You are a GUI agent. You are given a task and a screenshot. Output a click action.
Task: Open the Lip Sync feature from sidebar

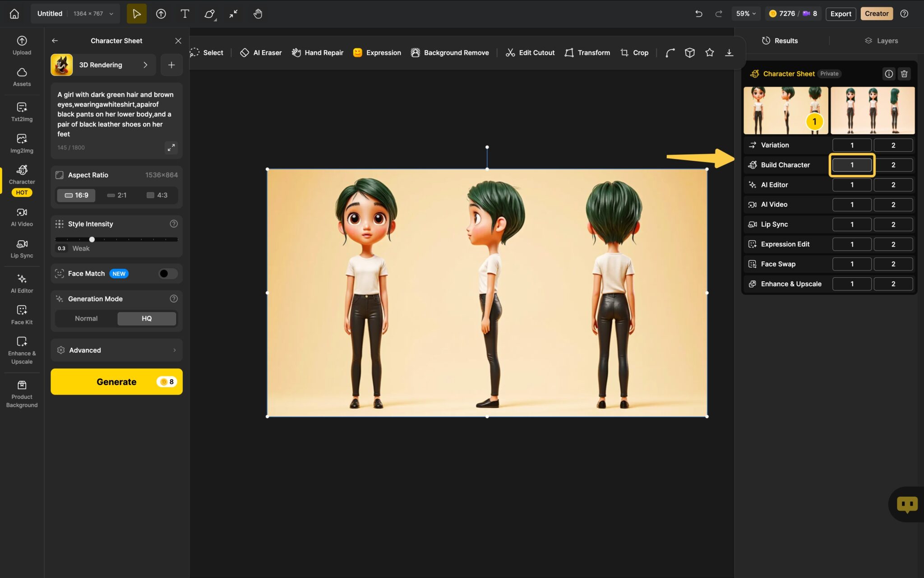[21, 248]
